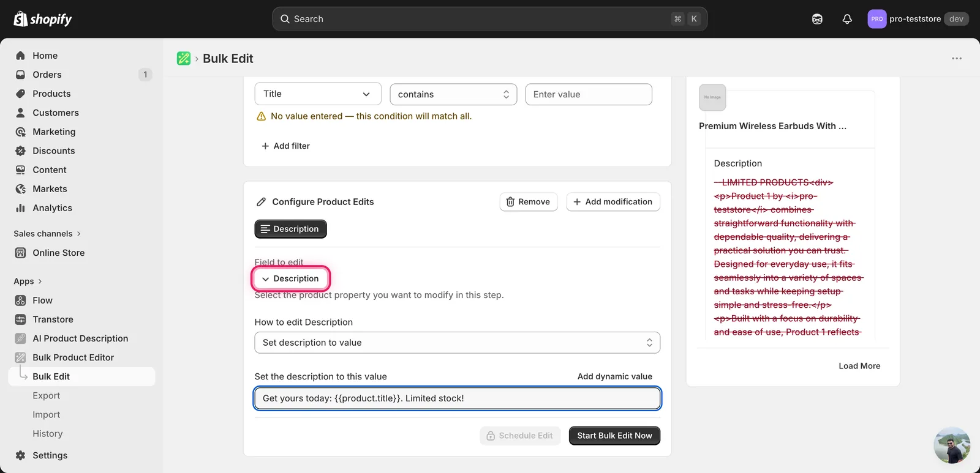Click Add modification button
Image resolution: width=980 pixels, height=473 pixels.
[613, 202]
